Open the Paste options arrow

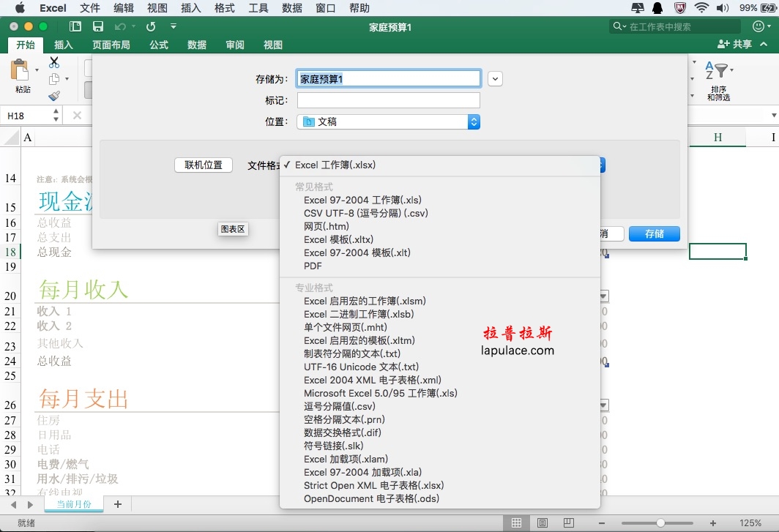pos(37,70)
